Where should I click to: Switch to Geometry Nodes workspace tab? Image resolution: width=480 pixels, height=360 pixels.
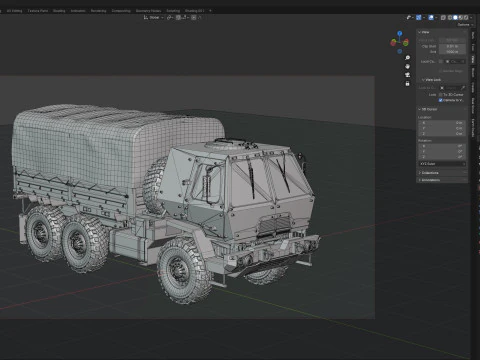pyautogui.click(x=148, y=11)
